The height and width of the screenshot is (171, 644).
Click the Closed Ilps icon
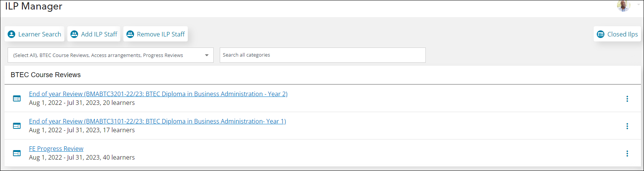click(x=601, y=34)
